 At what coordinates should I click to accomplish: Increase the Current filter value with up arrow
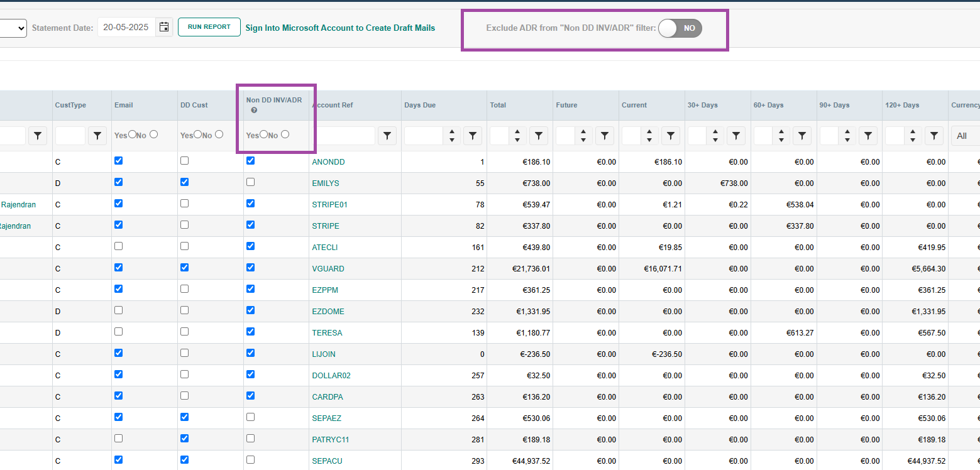(x=649, y=132)
